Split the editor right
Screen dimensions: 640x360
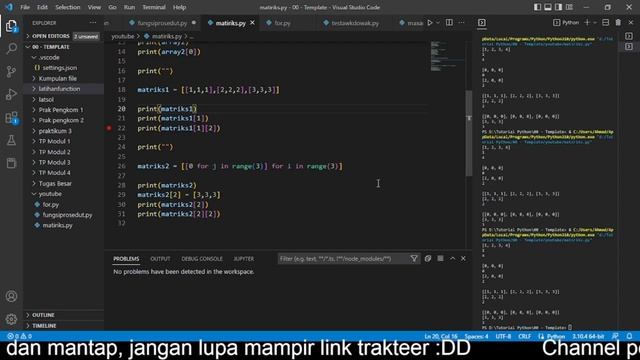click(x=449, y=23)
